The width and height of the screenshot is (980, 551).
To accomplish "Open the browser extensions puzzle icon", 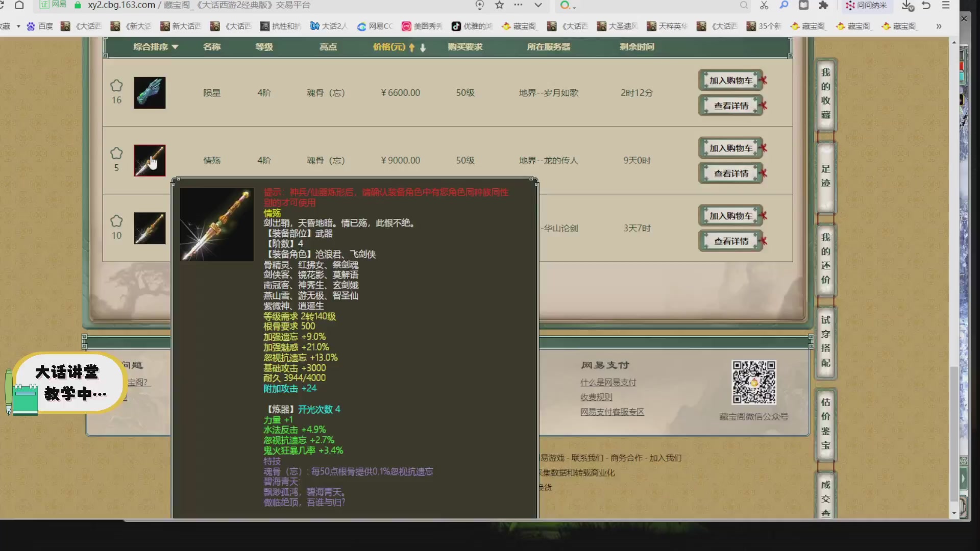I will click(824, 6).
